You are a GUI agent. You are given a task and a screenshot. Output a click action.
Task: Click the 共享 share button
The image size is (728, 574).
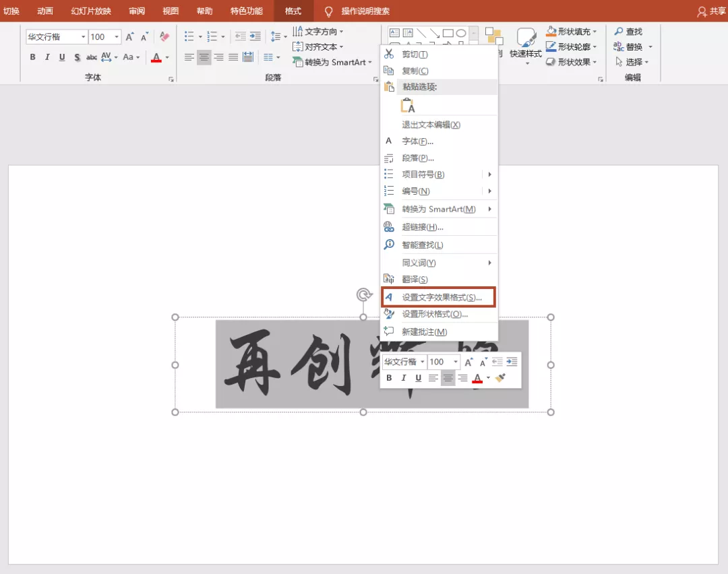point(712,11)
